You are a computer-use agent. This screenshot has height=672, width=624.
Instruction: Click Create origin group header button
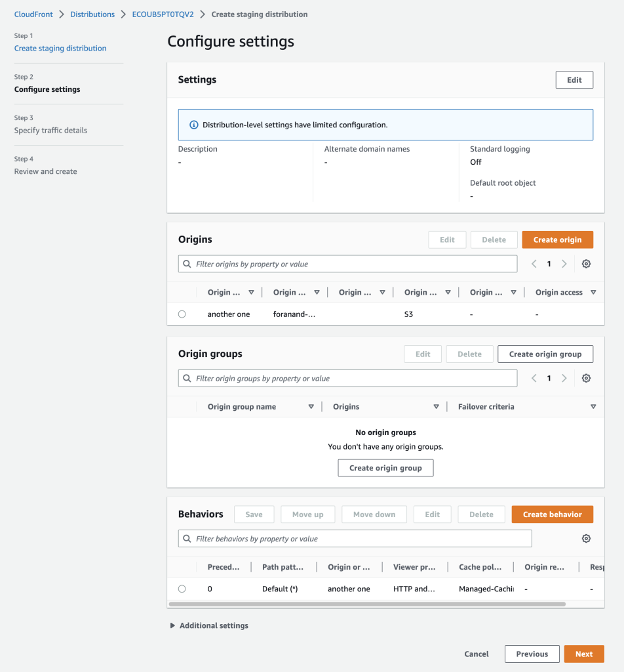click(x=545, y=354)
